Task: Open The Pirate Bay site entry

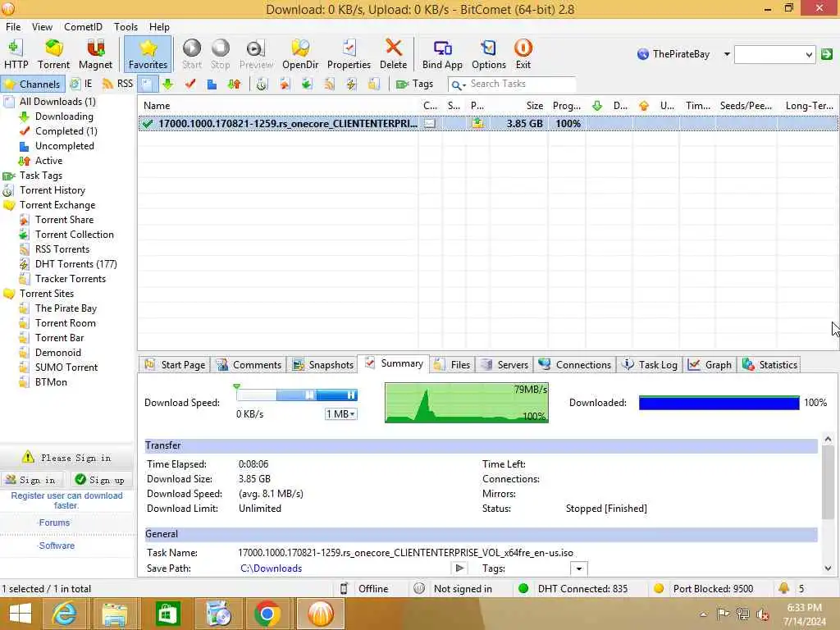Action: (x=66, y=308)
